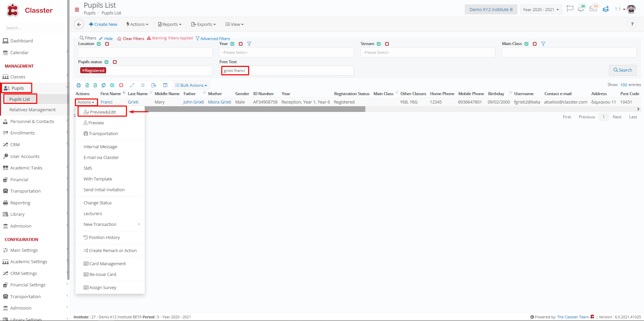Open the user profile avatar
The height and width of the screenshot is (321, 644).
point(631,9)
